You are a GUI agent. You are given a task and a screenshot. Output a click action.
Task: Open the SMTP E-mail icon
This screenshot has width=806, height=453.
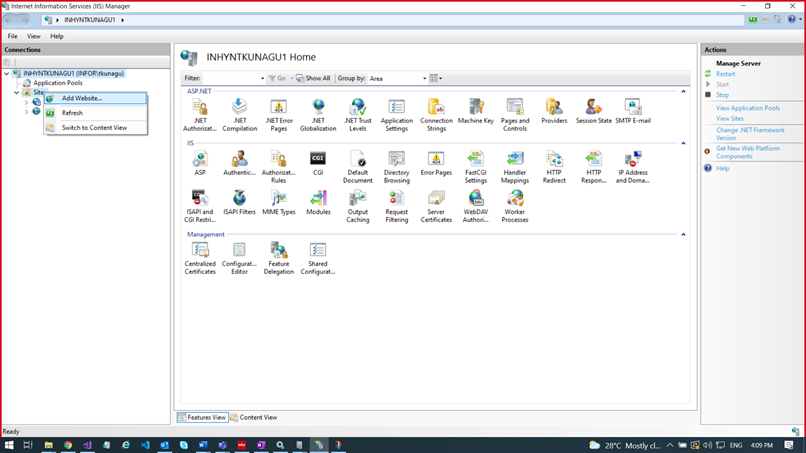pos(632,108)
